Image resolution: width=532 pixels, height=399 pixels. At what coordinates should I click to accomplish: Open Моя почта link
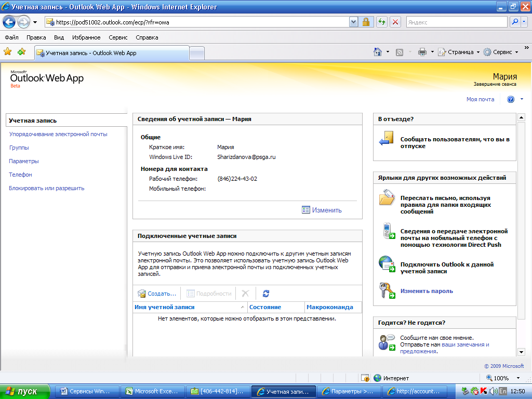(480, 99)
